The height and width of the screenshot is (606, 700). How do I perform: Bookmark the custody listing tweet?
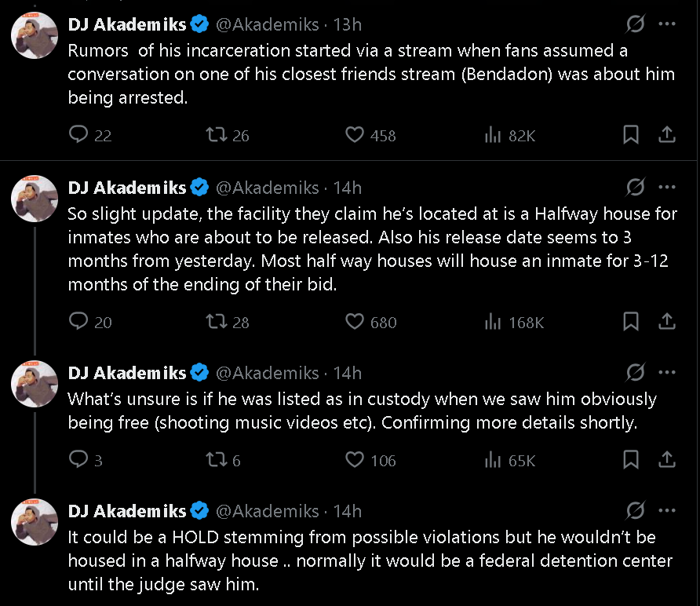click(x=631, y=460)
